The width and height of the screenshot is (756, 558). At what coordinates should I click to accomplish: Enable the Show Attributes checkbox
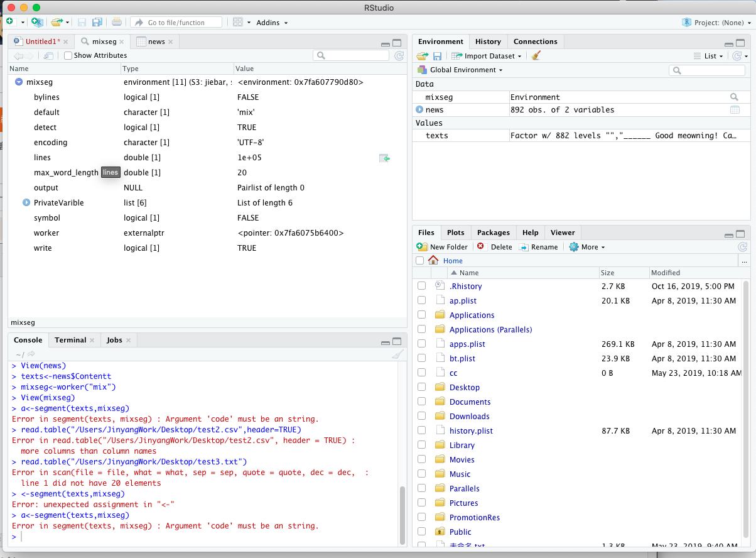[x=68, y=55]
